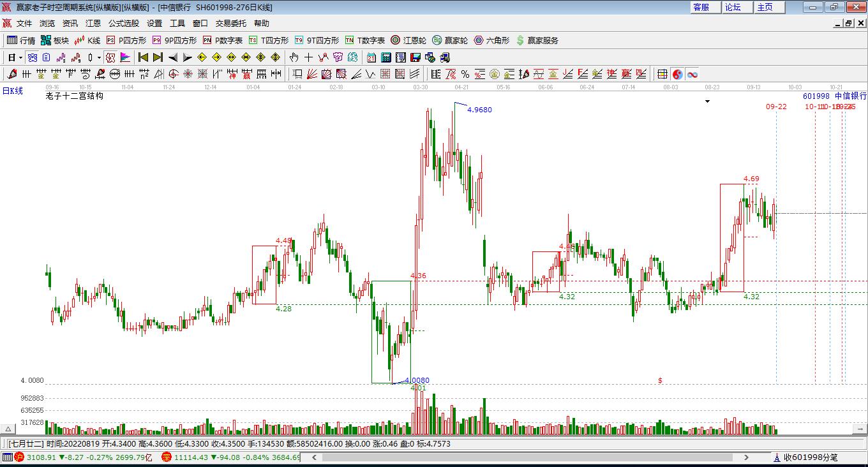Open 9T四方形 tool
The height and width of the screenshot is (467, 868).
[317, 40]
